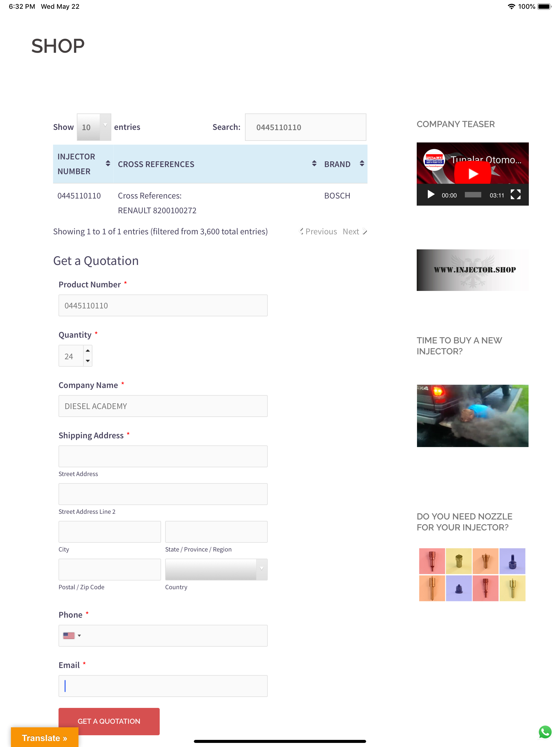Submit with GET A QUOTATION button
Viewport: 560px width, 747px height.
(109, 721)
